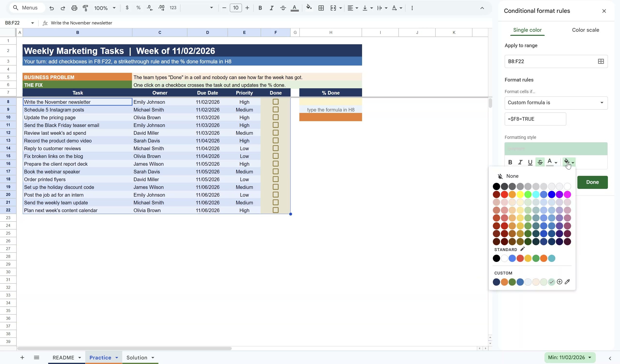Click the add sheet plus button
The height and width of the screenshot is (364, 620).
coord(22,357)
